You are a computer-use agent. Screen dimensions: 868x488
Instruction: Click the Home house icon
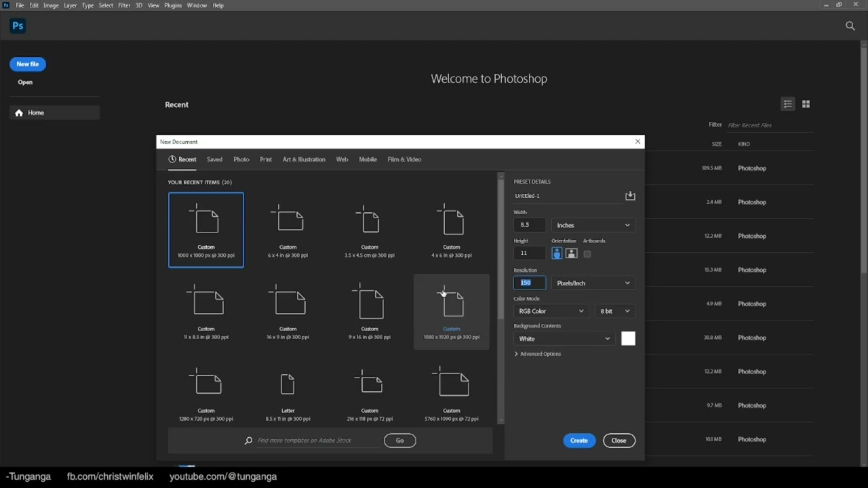[x=19, y=113]
